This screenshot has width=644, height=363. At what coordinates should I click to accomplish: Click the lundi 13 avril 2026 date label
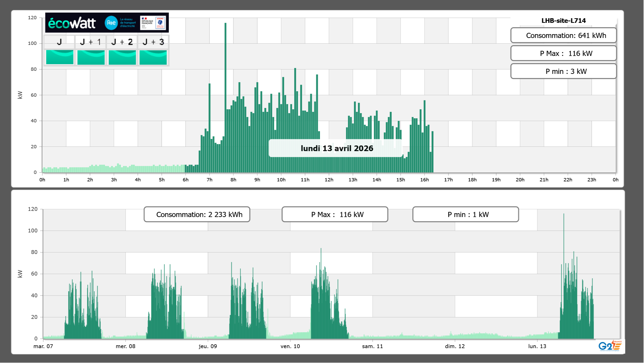point(336,148)
